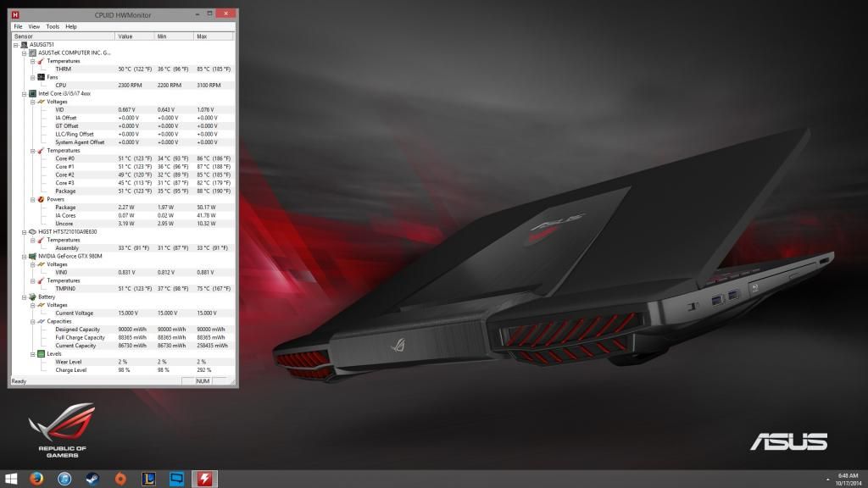868x488 pixels.
Task: Click the Sensor column header
Action: (63, 36)
